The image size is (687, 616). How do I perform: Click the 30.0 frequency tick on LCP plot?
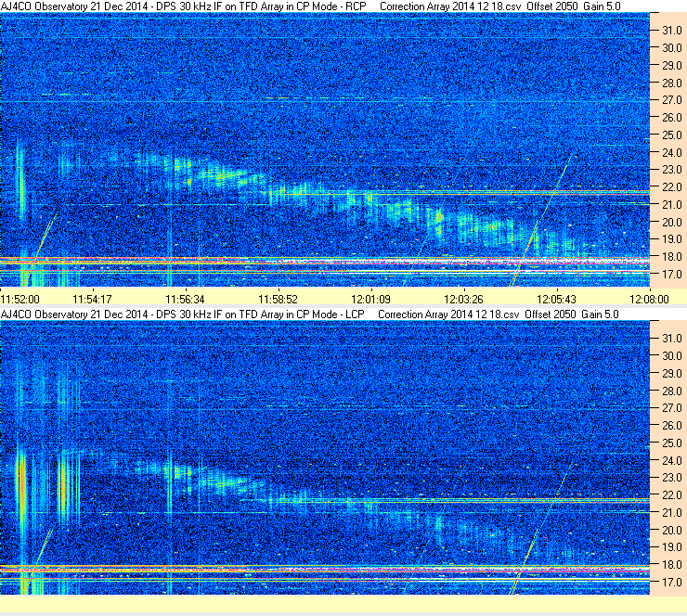tap(671, 356)
